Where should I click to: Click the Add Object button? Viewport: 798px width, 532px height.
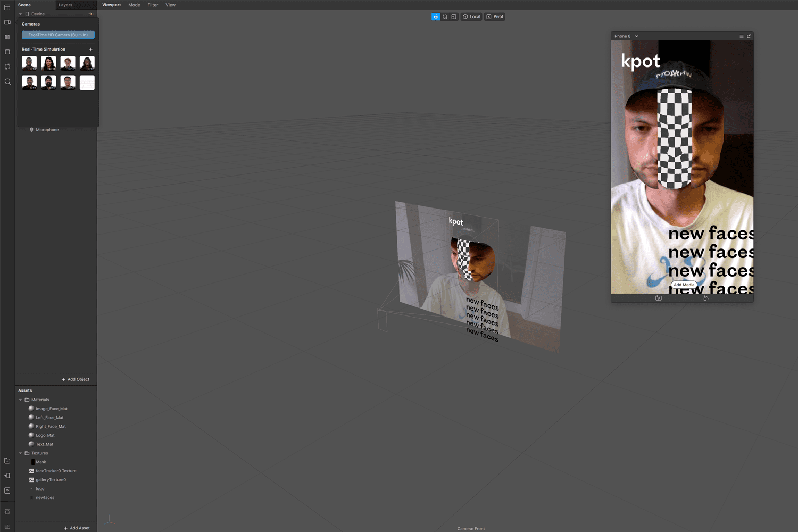tap(76, 379)
